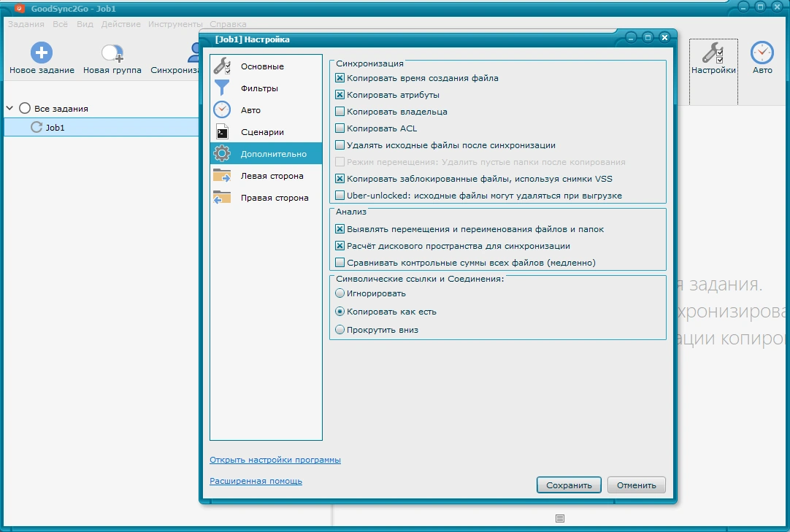The image size is (790, 532).
Task: Click the Сохранить button
Action: [x=569, y=485]
